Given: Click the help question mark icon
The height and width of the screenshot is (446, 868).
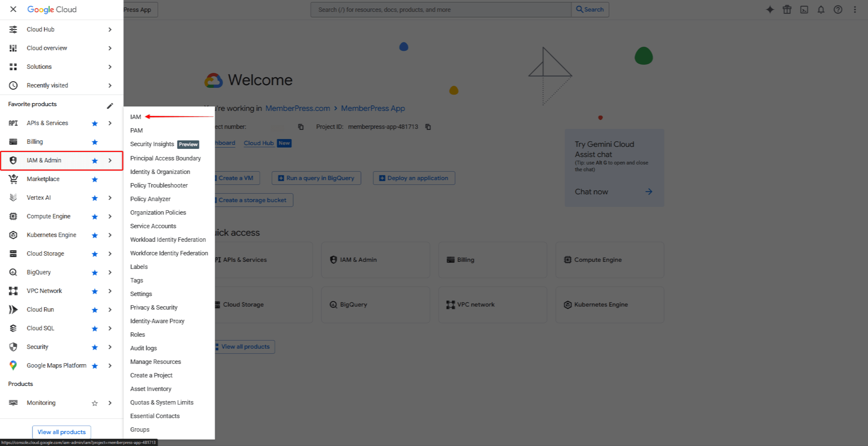Looking at the screenshot, I should click(838, 9).
